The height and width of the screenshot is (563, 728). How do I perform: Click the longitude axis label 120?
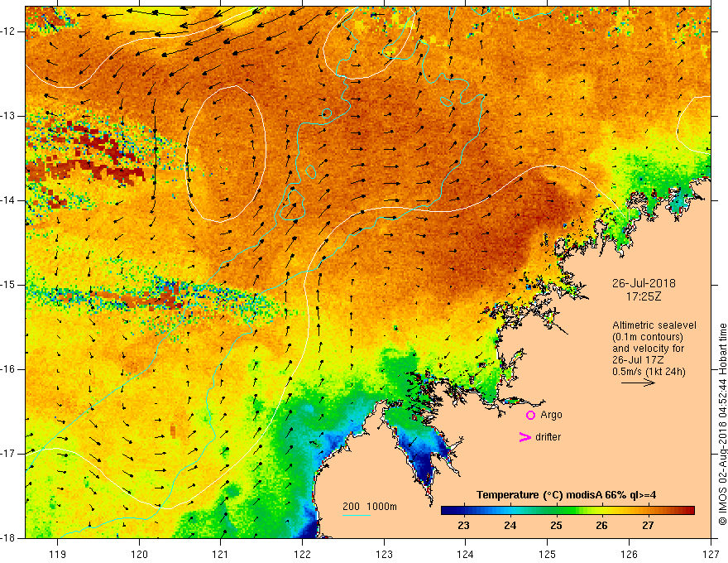tap(139, 554)
